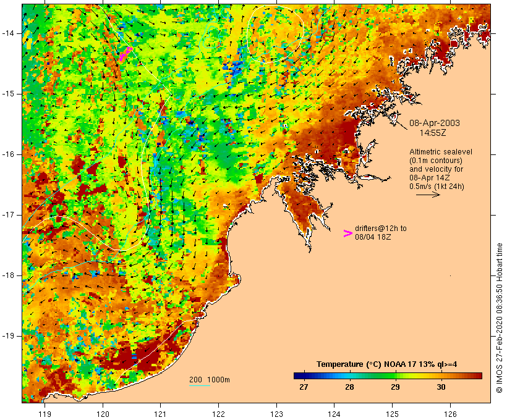Click the latitude label -16
This screenshot has width=507, height=420.
click(x=8, y=154)
